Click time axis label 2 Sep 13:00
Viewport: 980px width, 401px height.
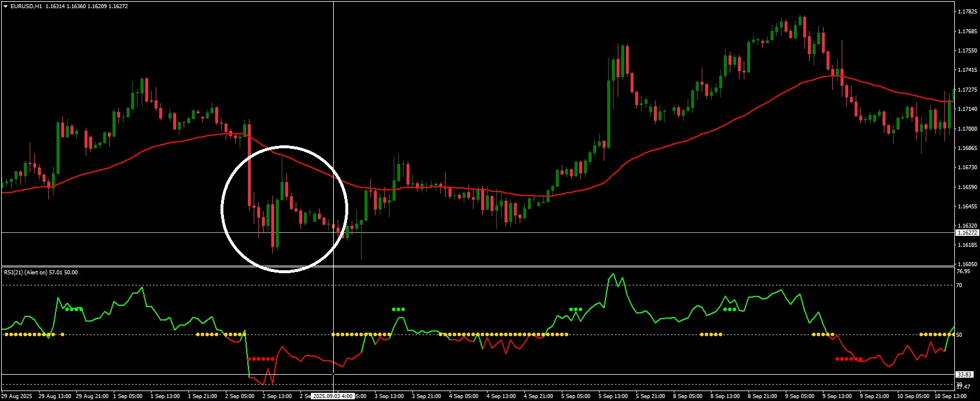tap(278, 396)
